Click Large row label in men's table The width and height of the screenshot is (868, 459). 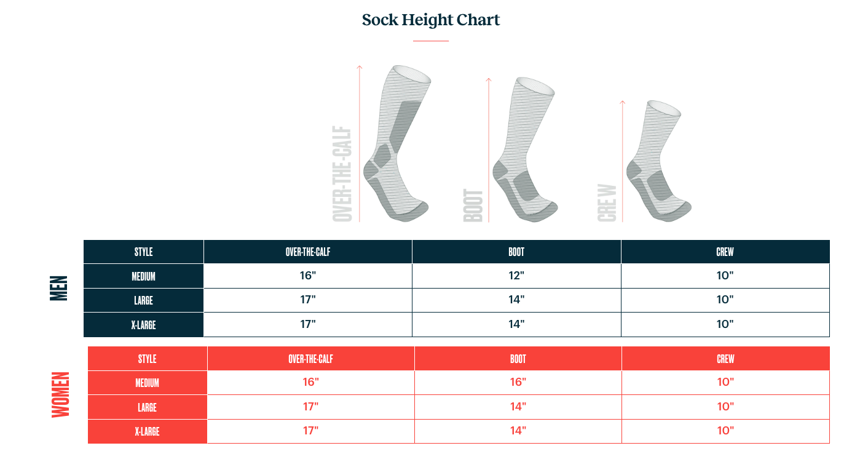[143, 300]
